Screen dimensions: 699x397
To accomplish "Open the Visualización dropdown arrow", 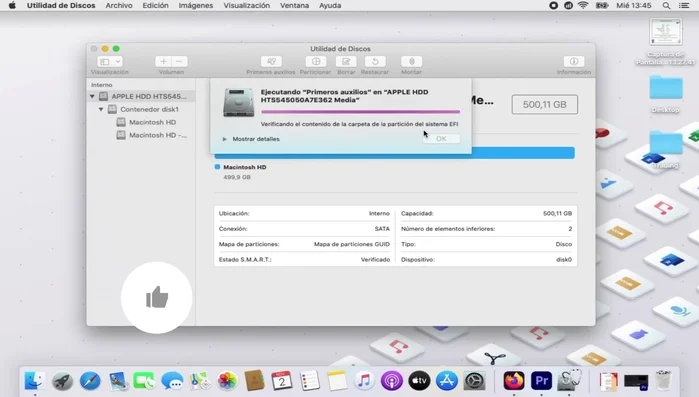I will [118, 61].
